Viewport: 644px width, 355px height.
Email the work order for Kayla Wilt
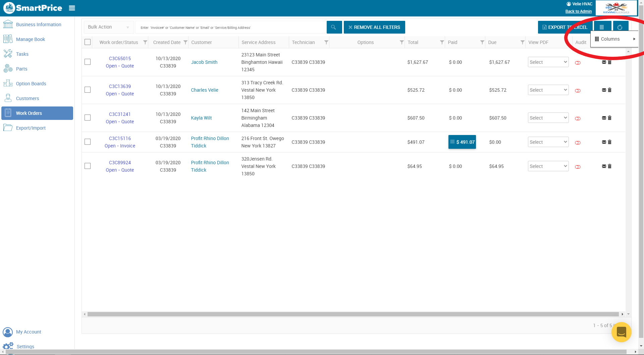(604, 118)
